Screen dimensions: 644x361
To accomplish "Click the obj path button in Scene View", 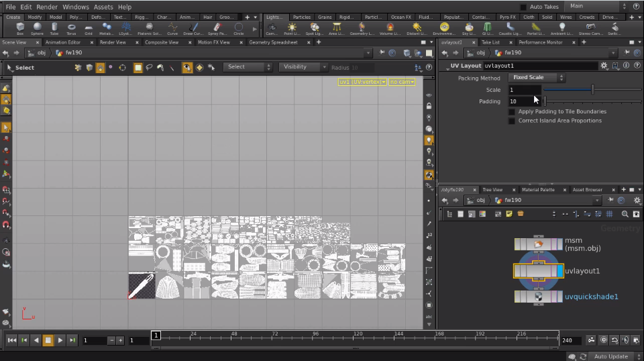I will (38, 53).
